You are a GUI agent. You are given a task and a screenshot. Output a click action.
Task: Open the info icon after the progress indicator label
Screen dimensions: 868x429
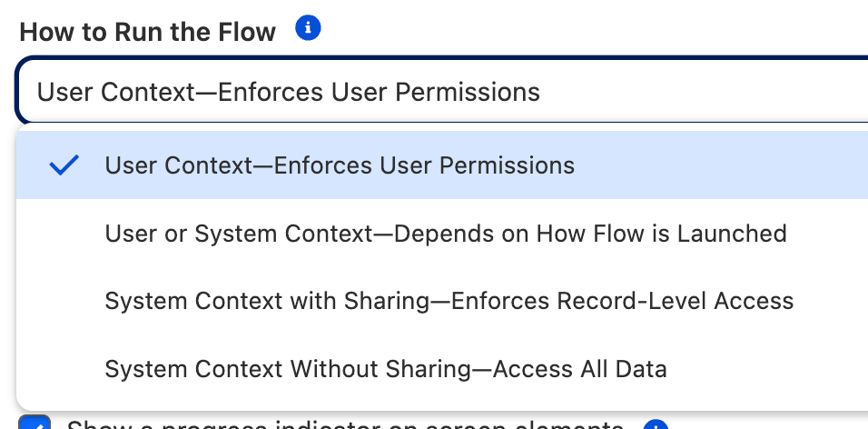coord(656,424)
